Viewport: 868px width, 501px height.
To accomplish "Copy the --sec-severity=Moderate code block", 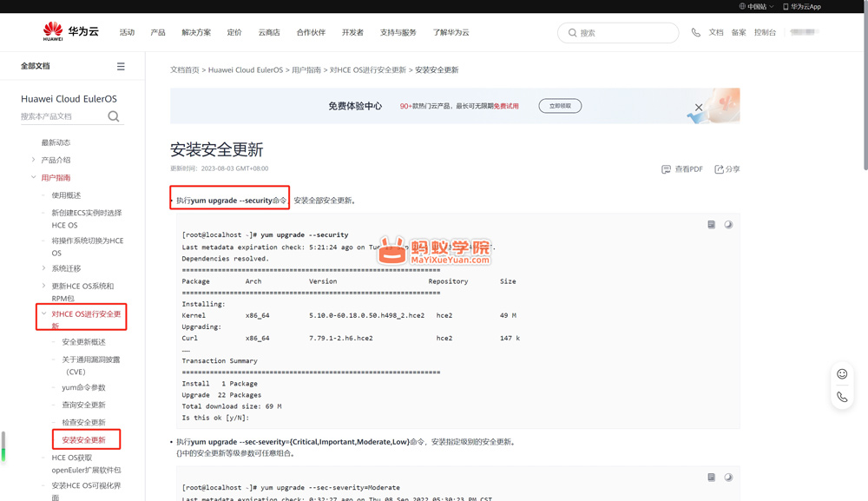I will click(712, 478).
